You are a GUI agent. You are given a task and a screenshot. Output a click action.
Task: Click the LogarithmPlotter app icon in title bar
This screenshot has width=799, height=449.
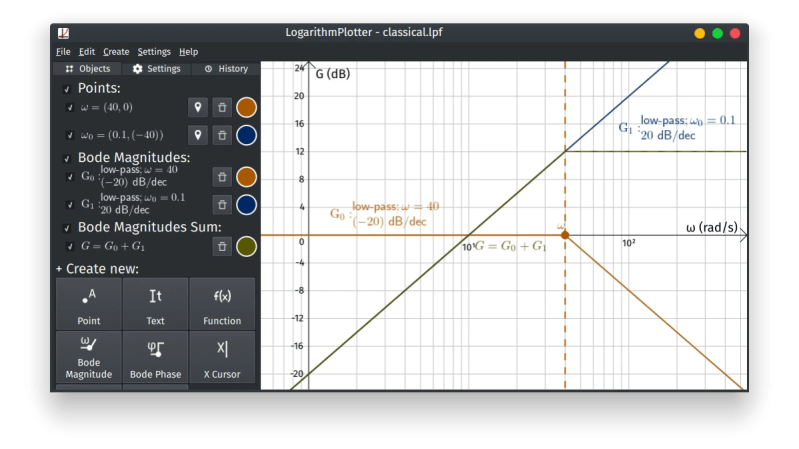click(63, 33)
